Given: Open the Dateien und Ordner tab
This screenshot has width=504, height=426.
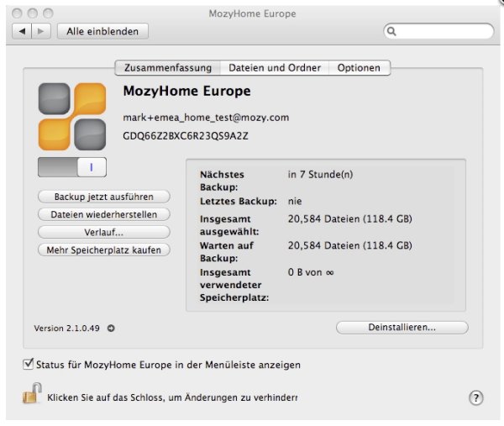Looking at the screenshot, I should pyautogui.click(x=275, y=68).
